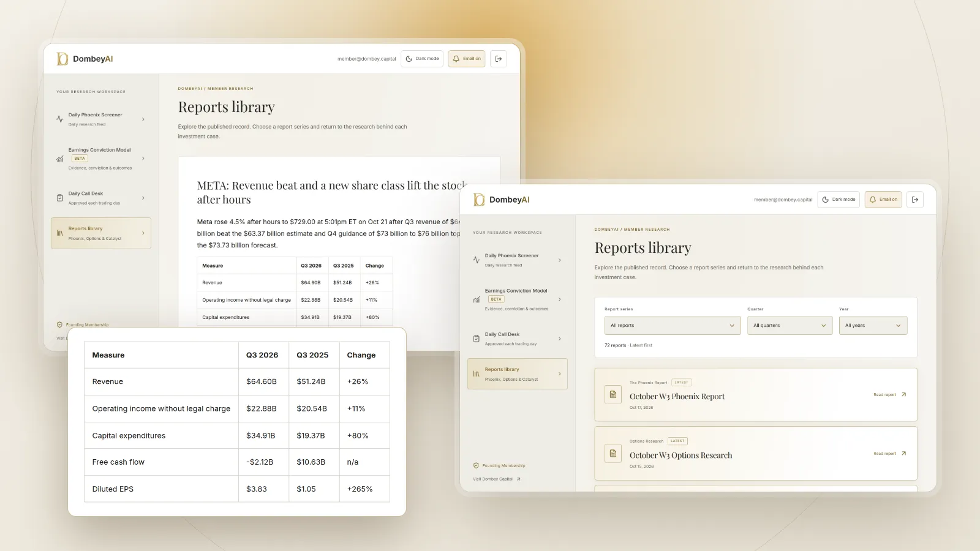
Task: Click Daily Call Desk clipboard icon, left window
Action: (60, 198)
